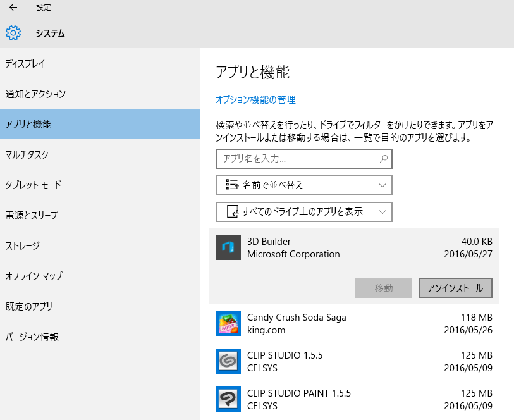
Task: Click the アプリ名を入力 search field
Action: 297,159
